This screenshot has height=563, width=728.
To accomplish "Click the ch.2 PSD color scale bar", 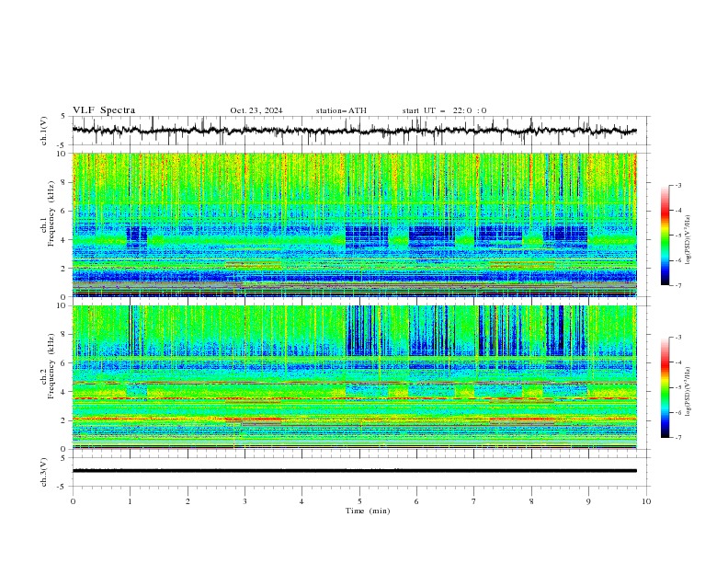I will click(x=665, y=387).
